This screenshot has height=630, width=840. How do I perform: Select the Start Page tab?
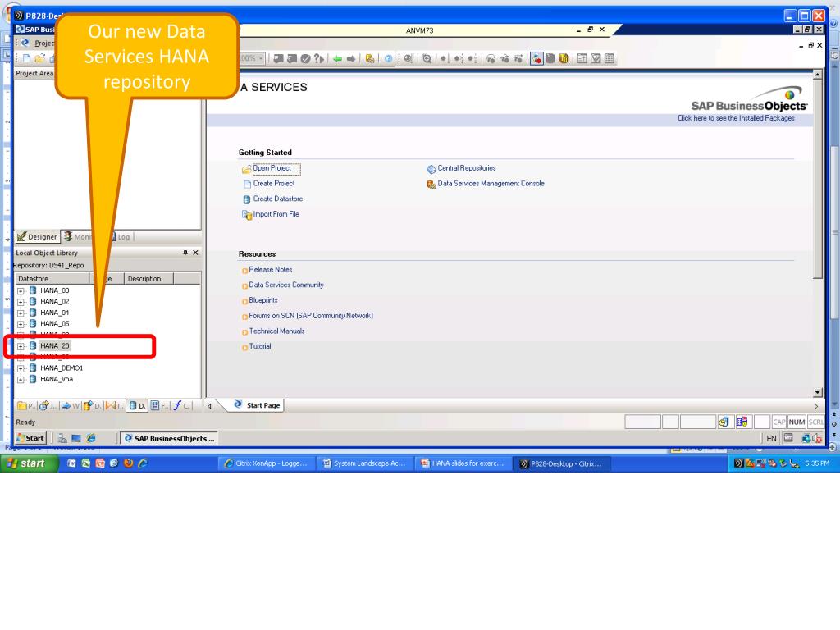click(257, 405)
